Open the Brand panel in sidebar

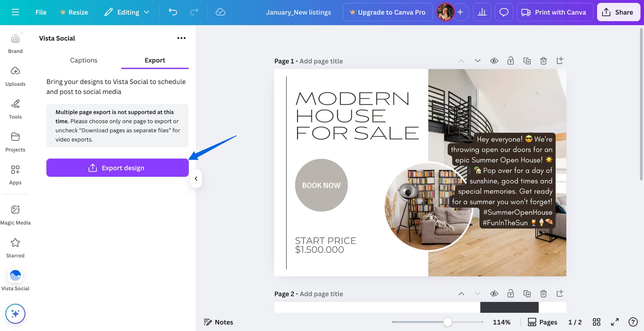(15, 42)
